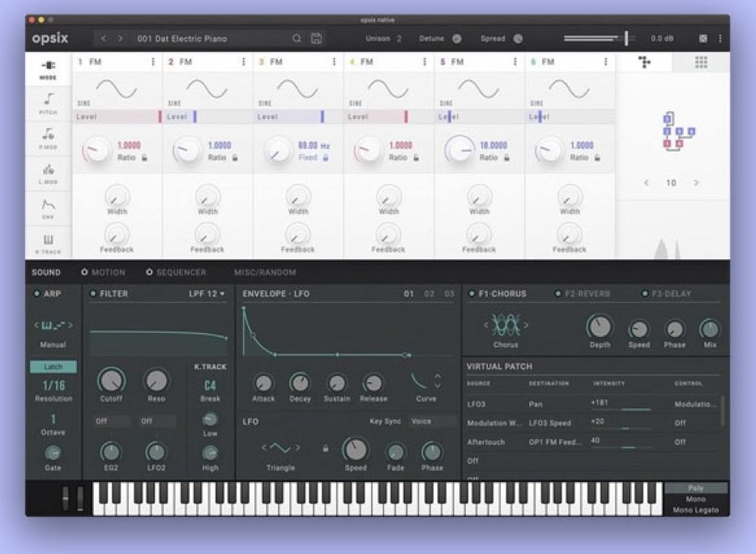Switch to the mixer grid view tab
This screenshot has height=554, width=756.
(701, 62)
